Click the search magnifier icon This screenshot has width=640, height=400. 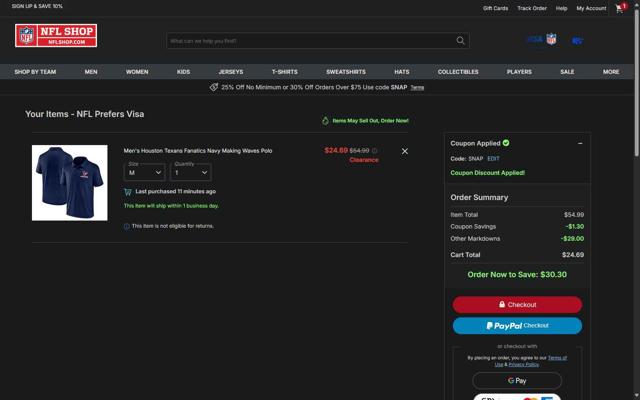[460, 40]
